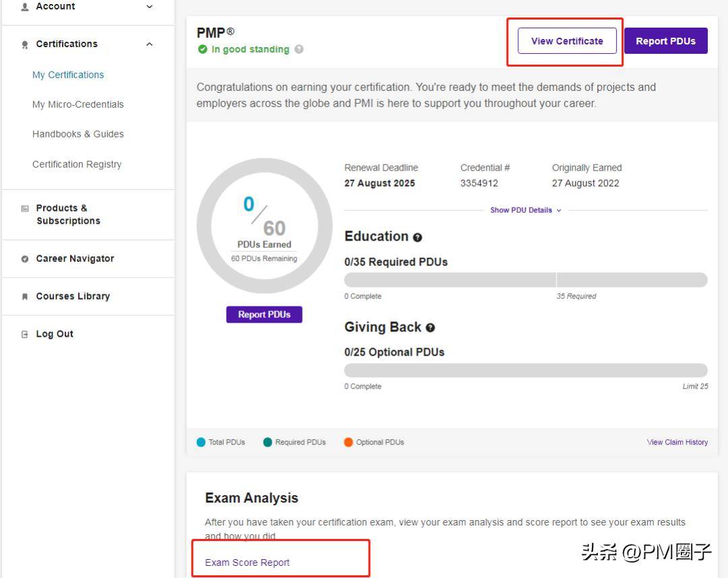Click the orange Optional PDUs legend dot
Image resolution: width=728 pixels, height=578 pixels.
point(348,442)
